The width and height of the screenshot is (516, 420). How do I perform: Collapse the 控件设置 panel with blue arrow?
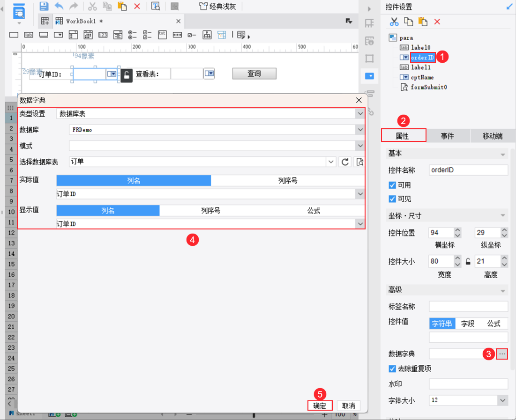coord(509,7)
